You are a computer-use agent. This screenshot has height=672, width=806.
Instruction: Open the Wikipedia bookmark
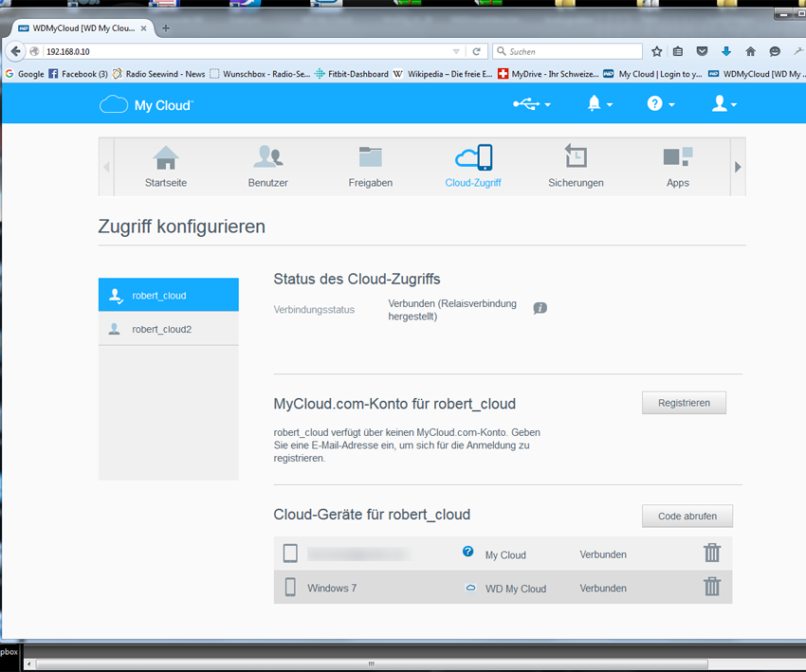point(443,74)
